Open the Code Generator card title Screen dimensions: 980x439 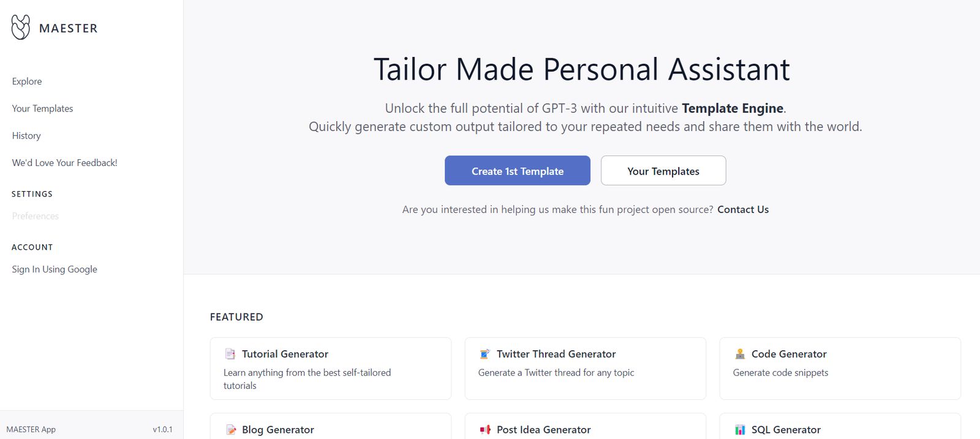click(x=789, y=354)
